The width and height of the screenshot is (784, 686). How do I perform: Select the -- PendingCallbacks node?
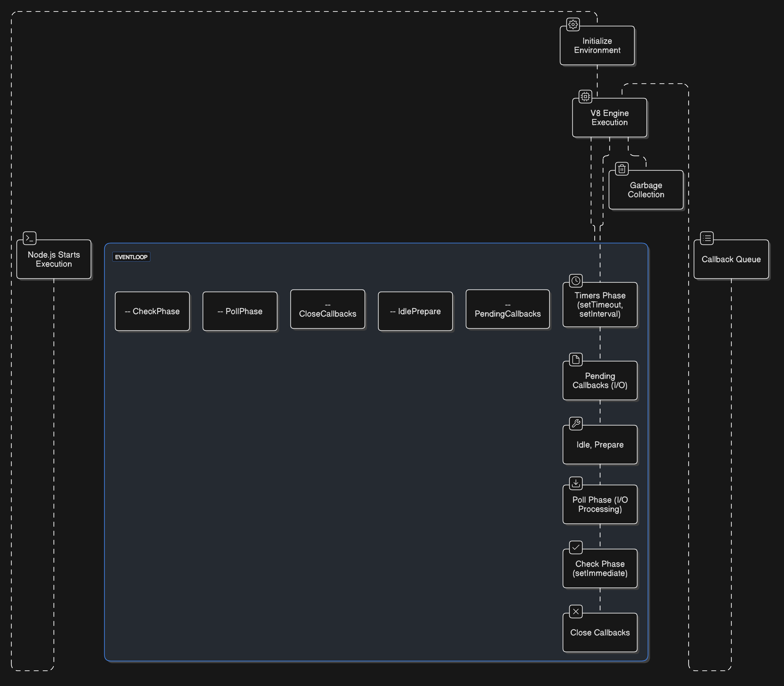[507, 309]
